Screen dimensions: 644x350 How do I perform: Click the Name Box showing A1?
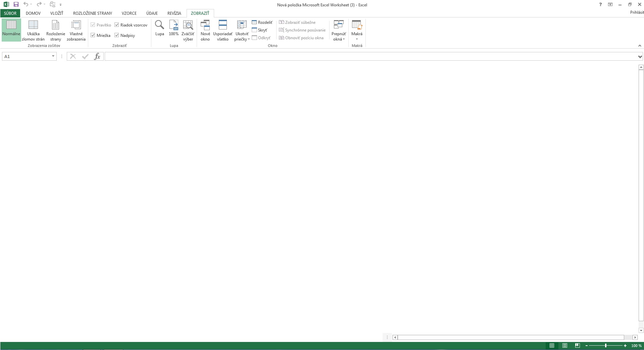point(26,56)
